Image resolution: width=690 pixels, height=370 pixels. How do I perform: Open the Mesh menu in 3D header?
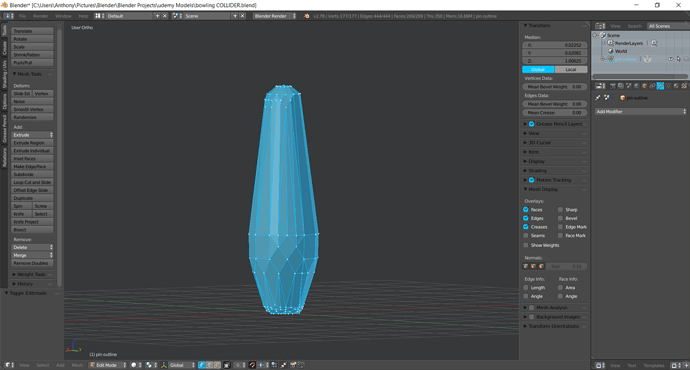[x=77, y=365]
